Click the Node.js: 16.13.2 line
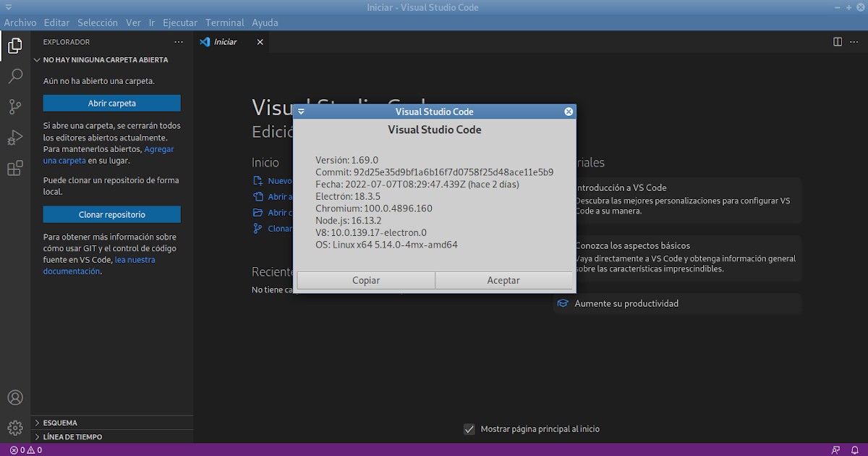 click(349, 220)
